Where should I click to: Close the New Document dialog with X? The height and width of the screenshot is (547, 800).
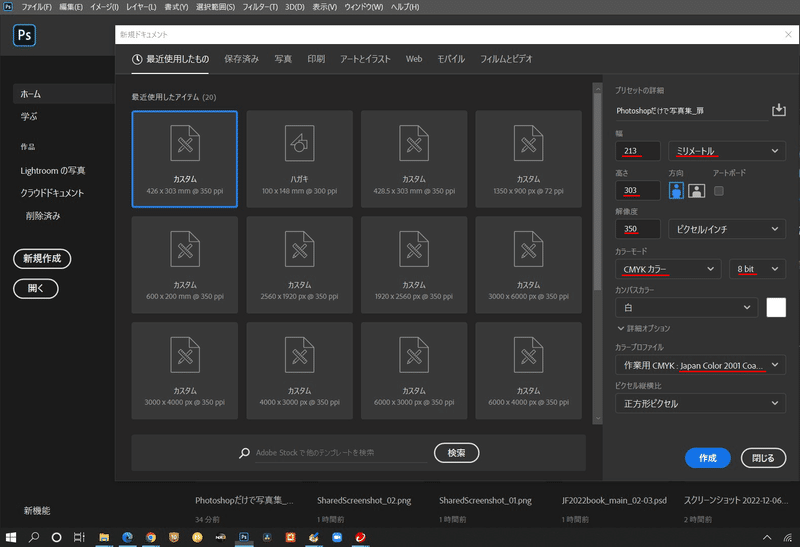click(x=788, y=34)
